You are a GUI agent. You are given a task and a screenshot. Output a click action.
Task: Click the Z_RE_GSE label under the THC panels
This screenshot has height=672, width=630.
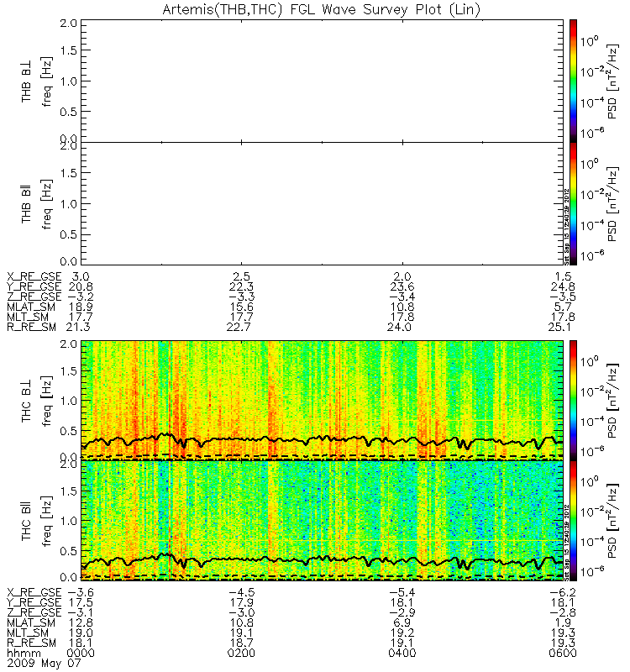tap(34, 612)
